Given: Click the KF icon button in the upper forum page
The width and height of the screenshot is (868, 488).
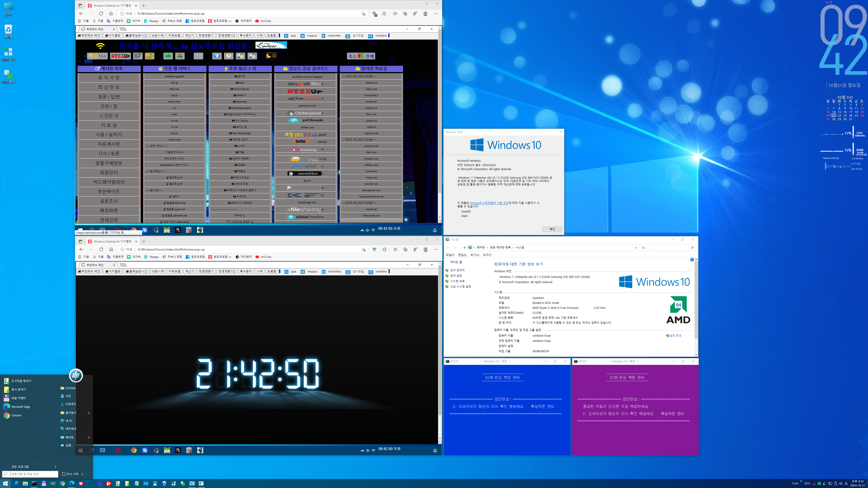Looking at the screenshot, I should [137, 56].
